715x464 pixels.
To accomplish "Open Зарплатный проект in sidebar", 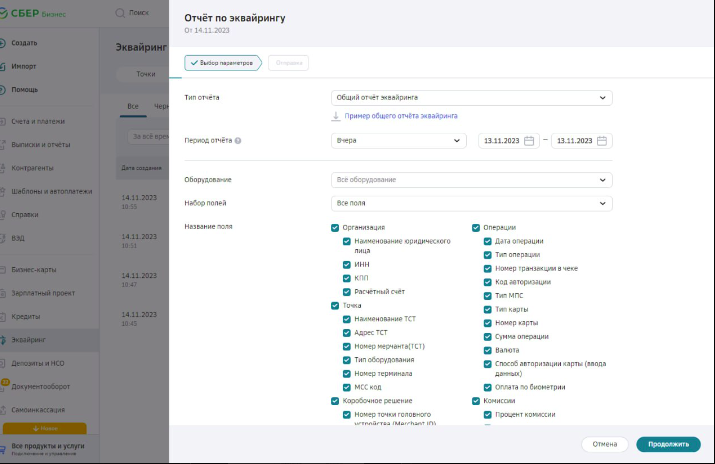I will coord(43,293).
